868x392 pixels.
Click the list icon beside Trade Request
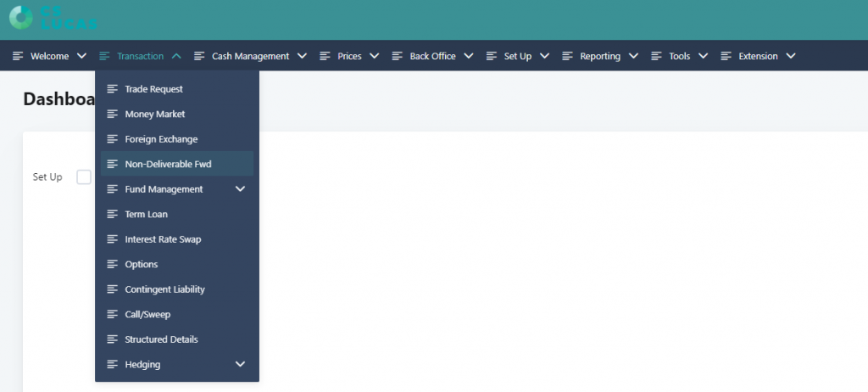(x=112, y=89)
